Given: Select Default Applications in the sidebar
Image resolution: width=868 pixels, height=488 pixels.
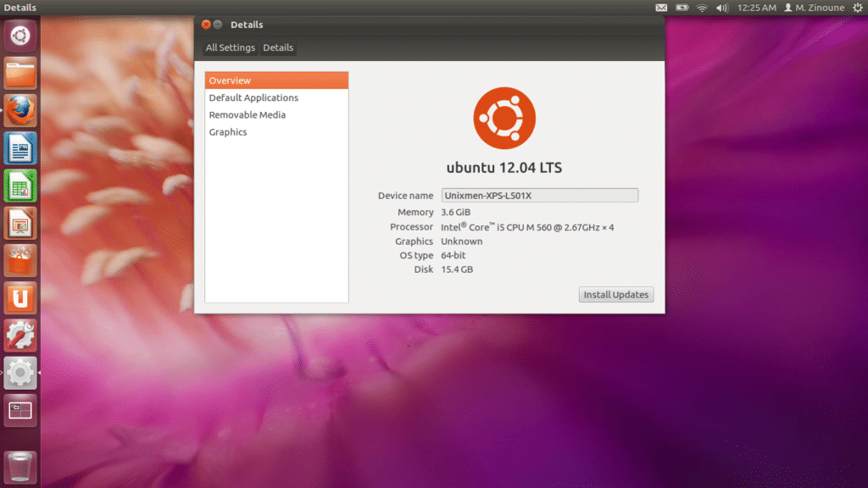Looking at the screenshot, I should (x=253, y=97).
